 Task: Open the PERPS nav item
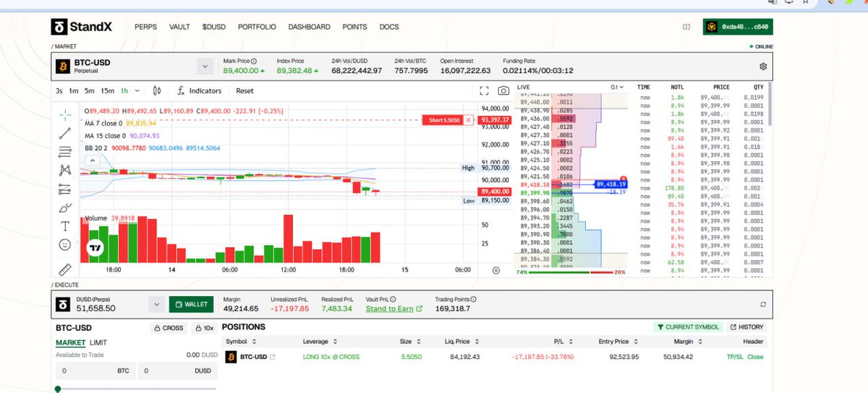[x=145, y=27]
